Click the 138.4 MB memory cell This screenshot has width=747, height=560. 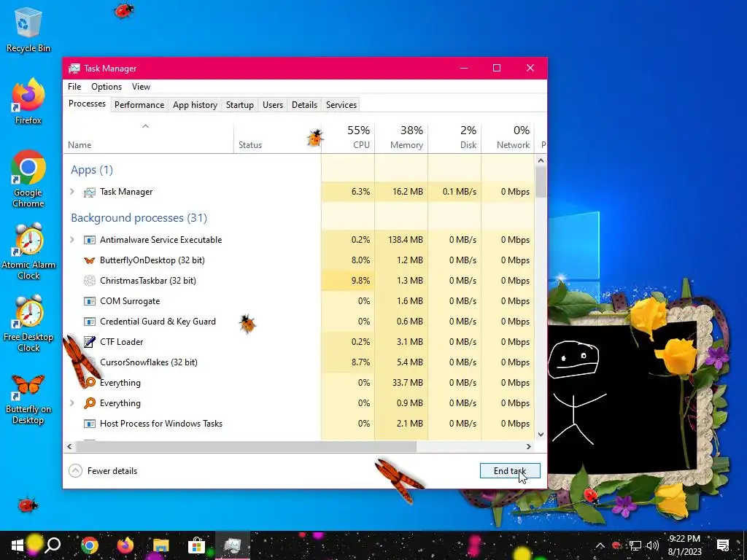pos(401,239)
